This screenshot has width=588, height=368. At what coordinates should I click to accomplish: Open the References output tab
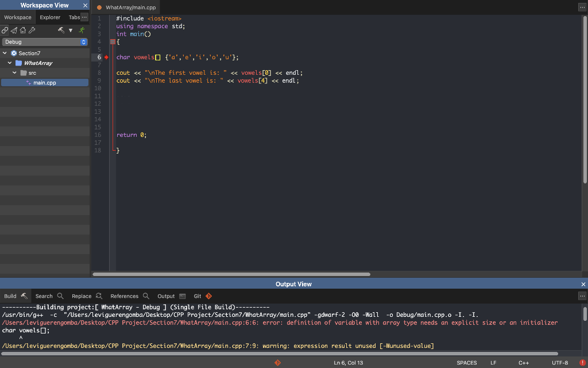click(x=129, y=296)
